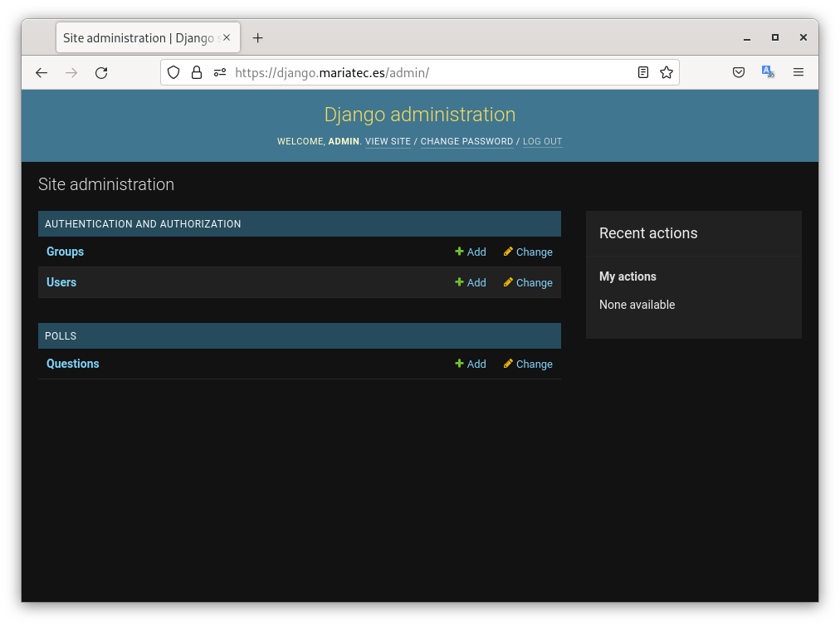The image size is (840, 626).
Task: Click the browser reload page icon
Action: (x=101, y=73)
